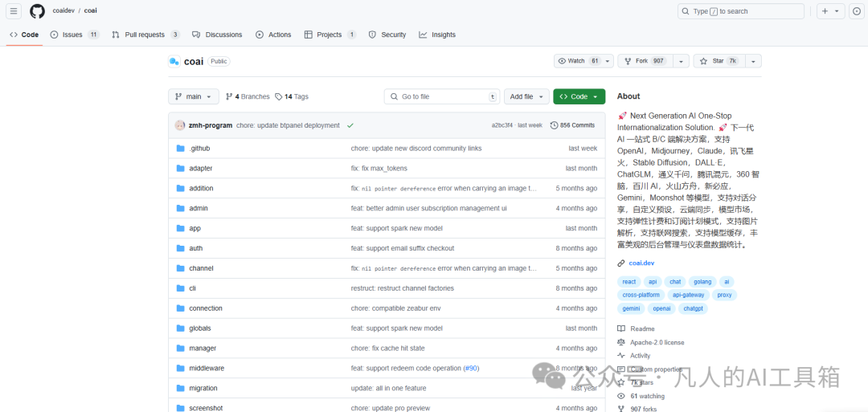This screenshot has height=412, width=868.
Task: Click the chatgpt topic tag
Action: [x=693, y=308]
